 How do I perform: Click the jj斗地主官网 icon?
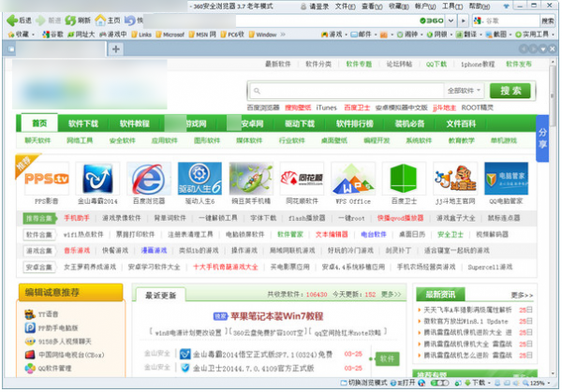(455, 179)
